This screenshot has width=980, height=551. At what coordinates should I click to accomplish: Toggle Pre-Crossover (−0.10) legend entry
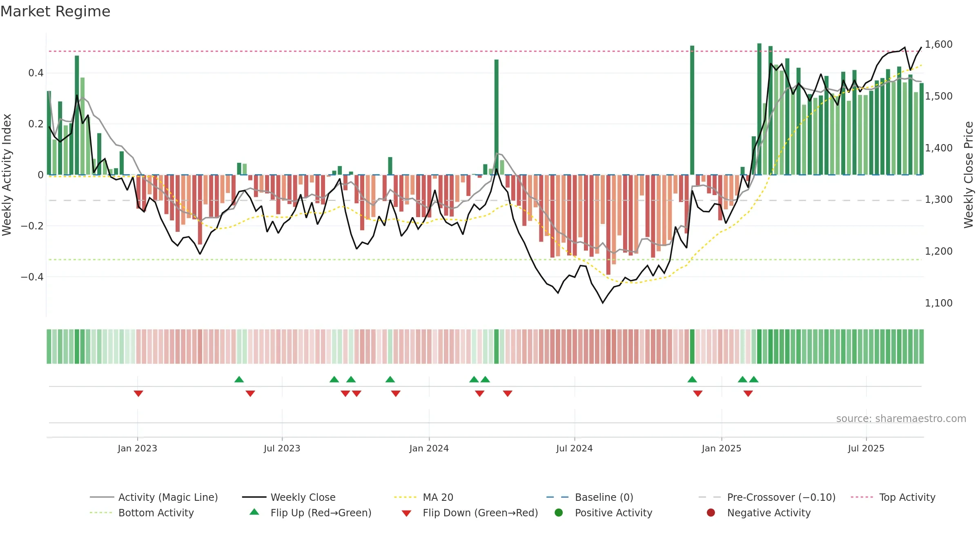[x=767, y=497]
